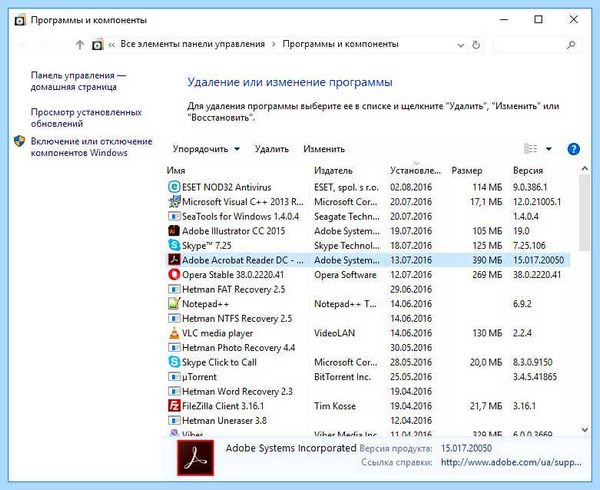Refresh the address bar view

[x=476, y=45]
